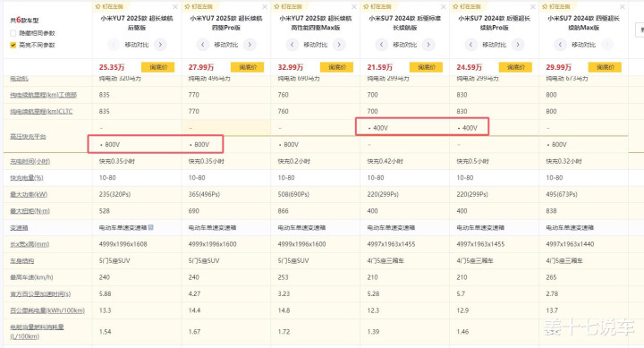Uncheck the 高亮不同参数 checkbox
Viewport: 644px width, 348px height.
point(13,45)
